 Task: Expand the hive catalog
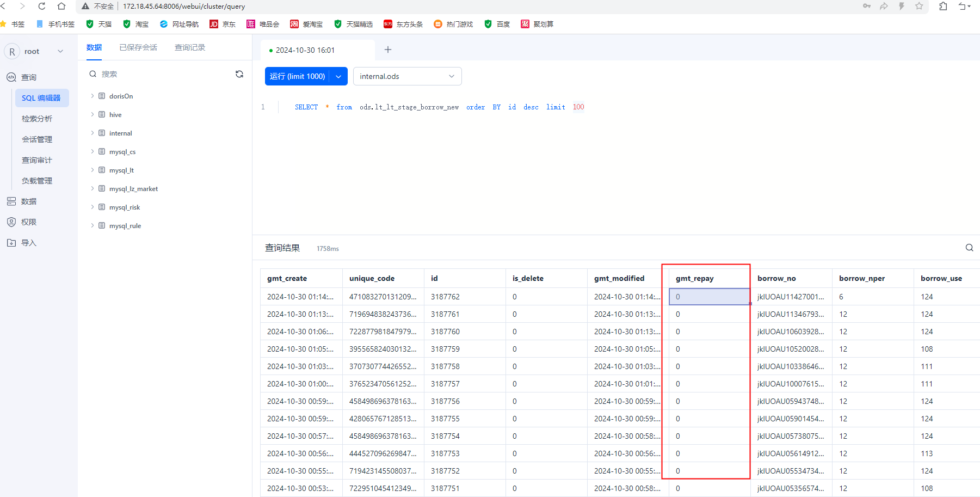pyautogui.click(x=93, y=114)
